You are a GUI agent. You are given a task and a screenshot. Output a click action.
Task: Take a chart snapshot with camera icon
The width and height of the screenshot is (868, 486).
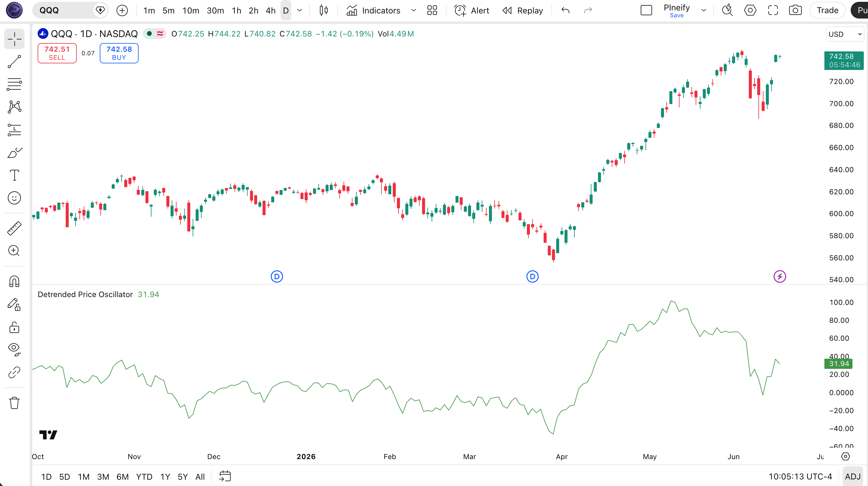(x=795, y=10)
